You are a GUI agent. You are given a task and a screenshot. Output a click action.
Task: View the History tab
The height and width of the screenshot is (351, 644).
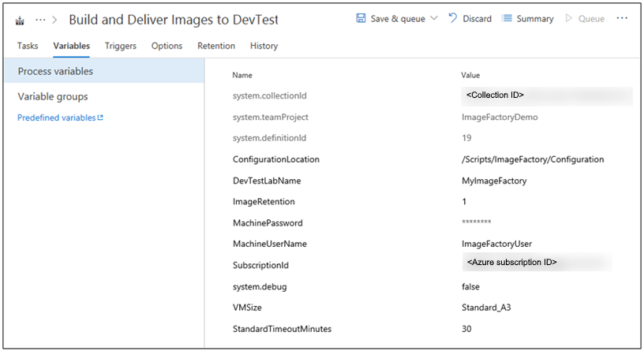click(x=264, y=46)
